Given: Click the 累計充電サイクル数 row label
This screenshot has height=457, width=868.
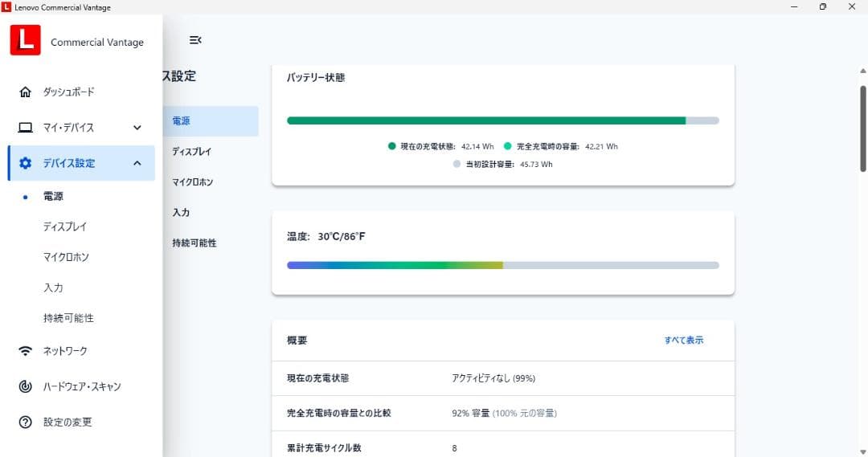Looking at the screenshot, I should 324,448.
